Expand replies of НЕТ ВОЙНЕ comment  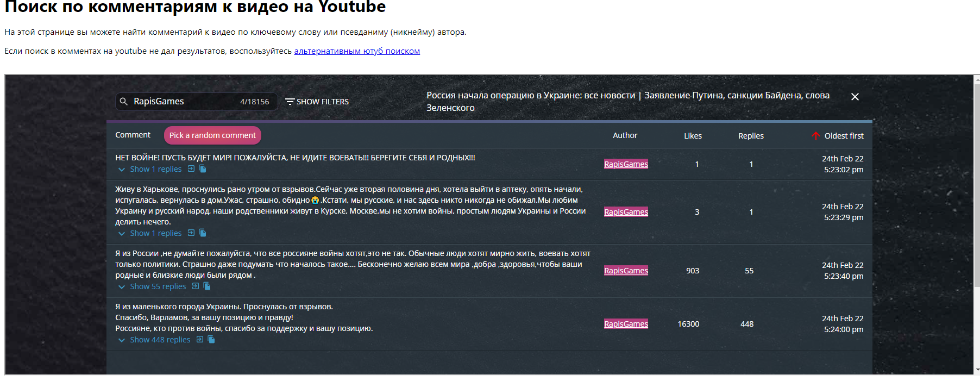150,169
